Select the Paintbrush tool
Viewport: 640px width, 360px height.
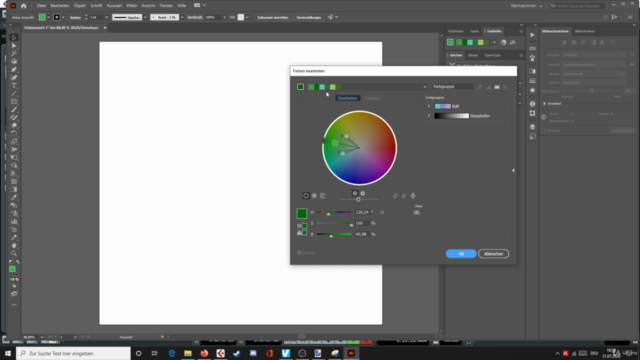(14, 109)
